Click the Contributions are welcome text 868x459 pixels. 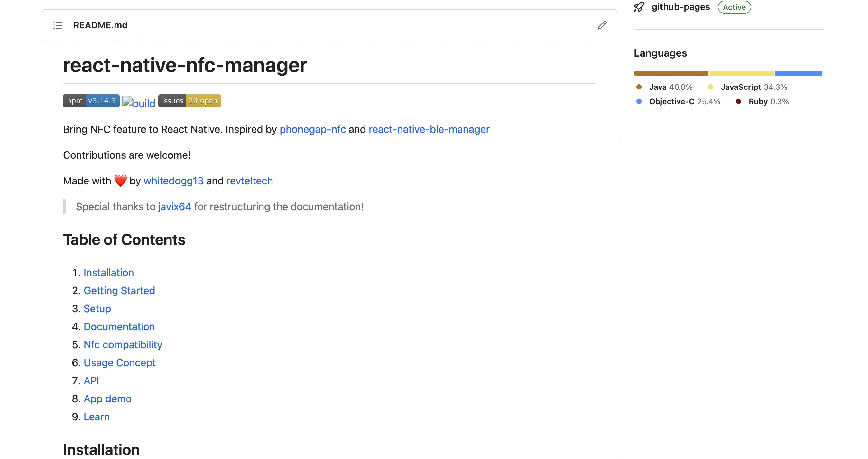pos(127,155)
